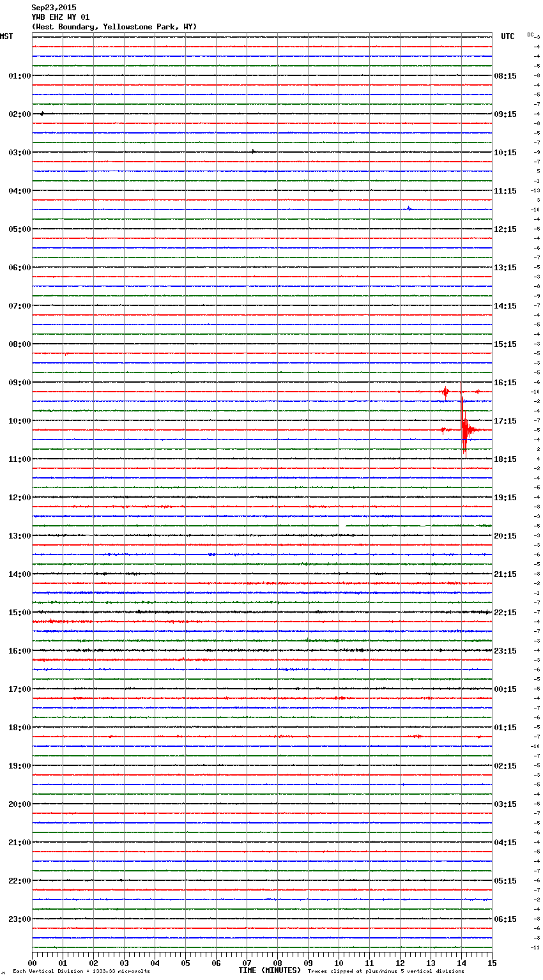The height and width of the screenshot is (980, 543).
Task: Select the 17:00 MST time label
Action: click(x=20, y=689)
